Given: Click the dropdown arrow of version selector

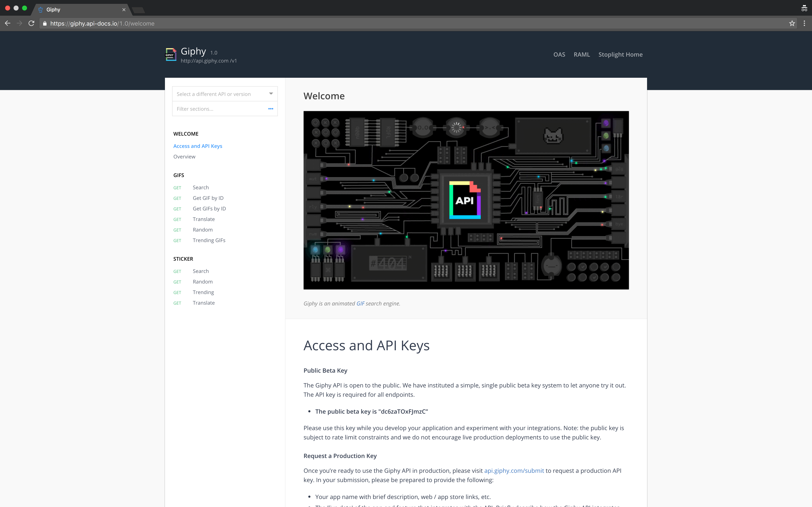Looking at the screenshot, I should click(x=271, y=94).
